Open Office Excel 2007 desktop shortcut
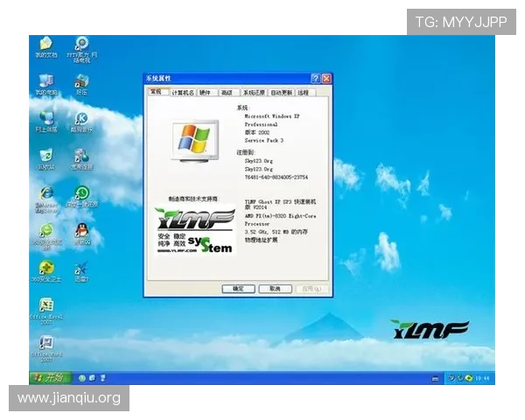Screen dimensions: 525x420 point(45,305)
